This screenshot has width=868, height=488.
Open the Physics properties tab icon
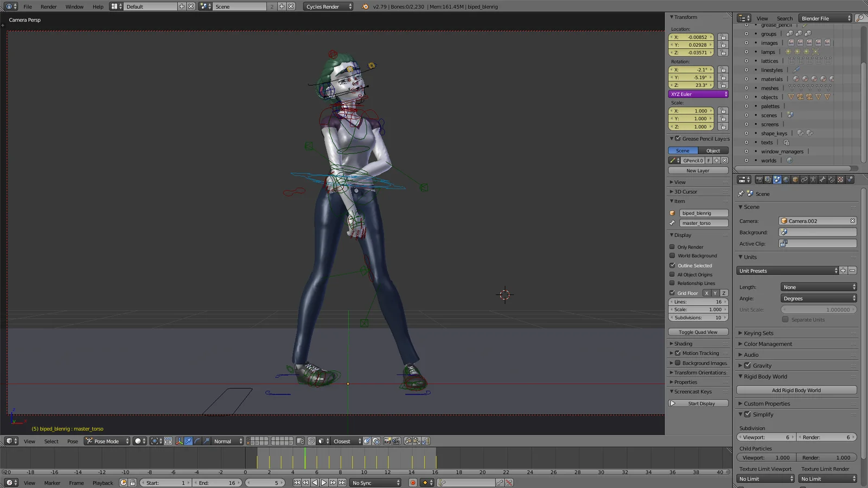[850, 180]
